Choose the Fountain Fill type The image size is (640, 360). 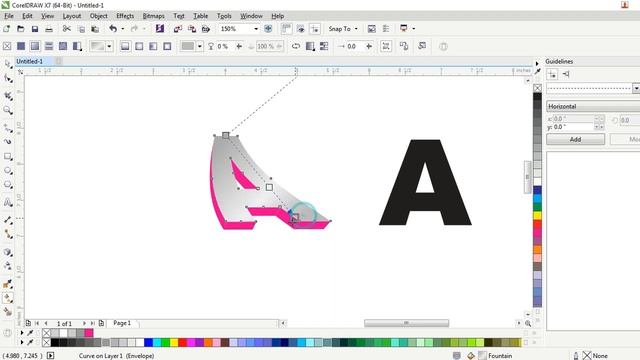[35, 46]
